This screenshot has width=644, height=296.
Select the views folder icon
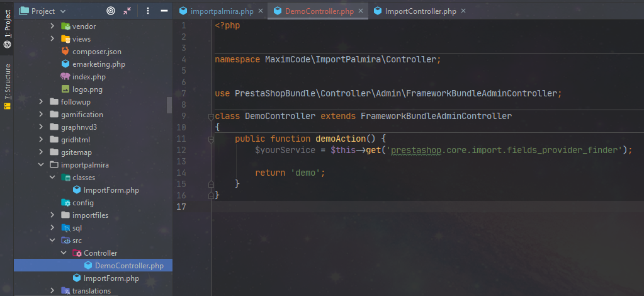(x=65, y=39)
